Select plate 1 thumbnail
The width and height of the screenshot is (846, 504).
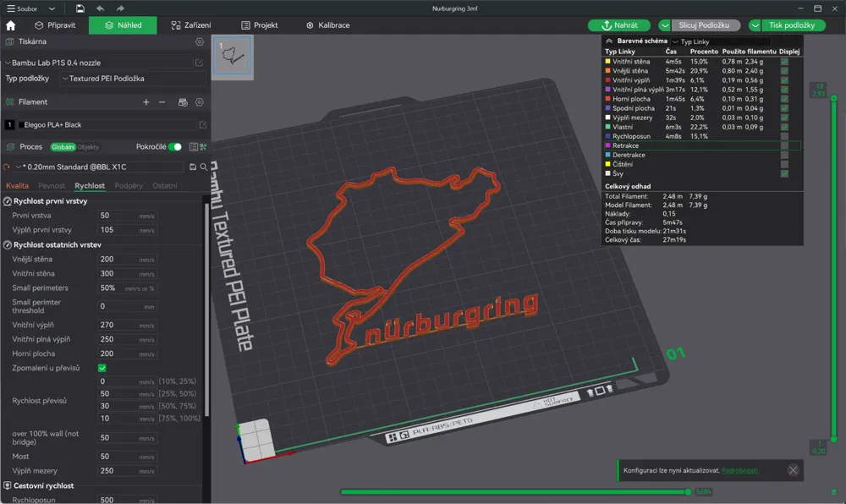233,56
